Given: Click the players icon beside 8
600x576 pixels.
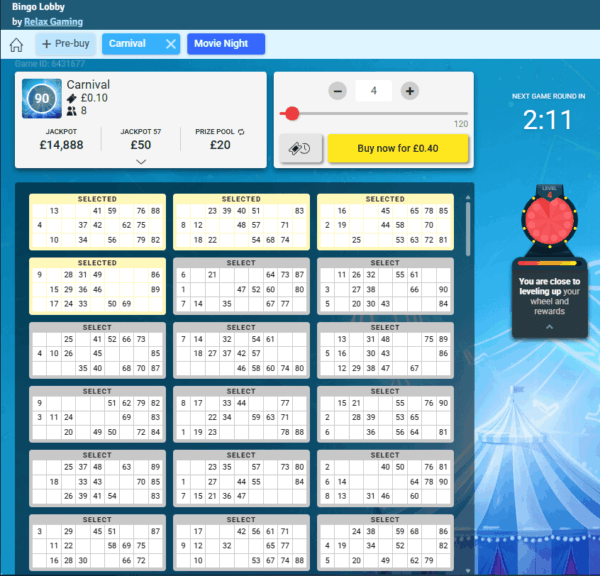Looking at the screenshot, I should coord(72,111).
